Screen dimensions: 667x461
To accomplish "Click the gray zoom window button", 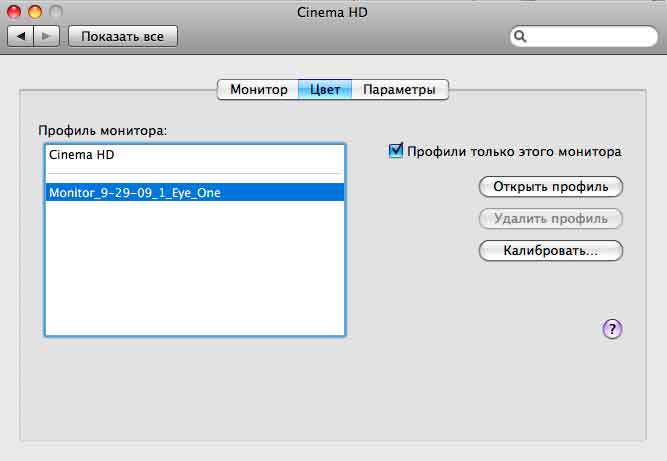I will 56,11.
